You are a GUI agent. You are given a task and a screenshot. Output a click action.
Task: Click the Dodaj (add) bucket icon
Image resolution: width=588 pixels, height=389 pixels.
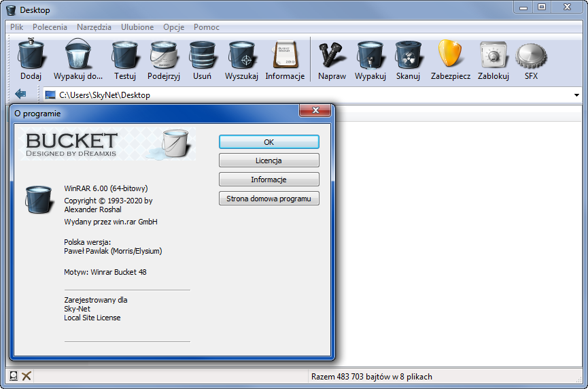(31, 54)
